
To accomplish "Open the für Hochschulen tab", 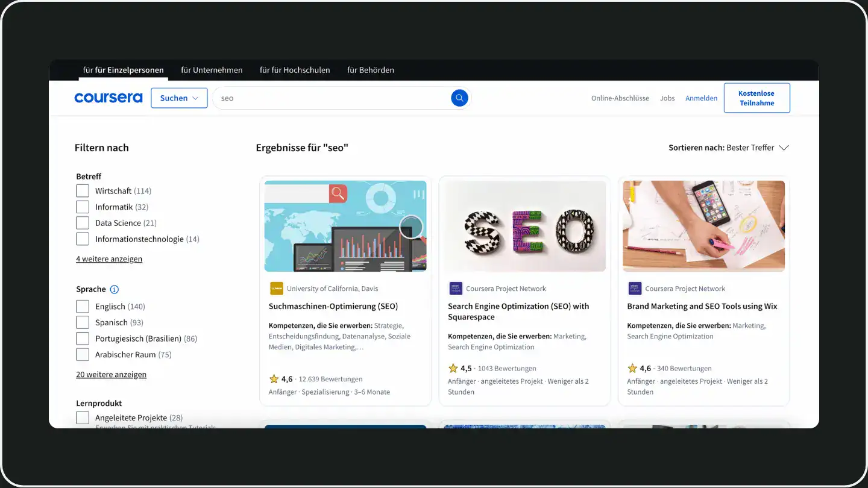I will (295, 70).
